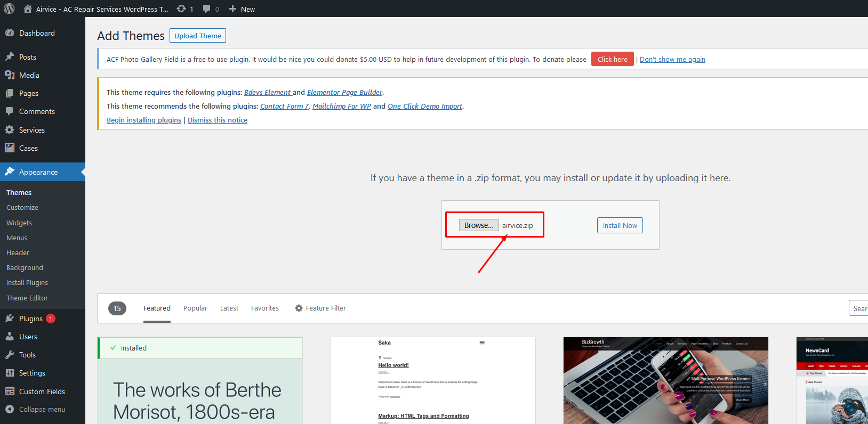
Task: Click Dismiss this notice link
Action: [218, 120]
